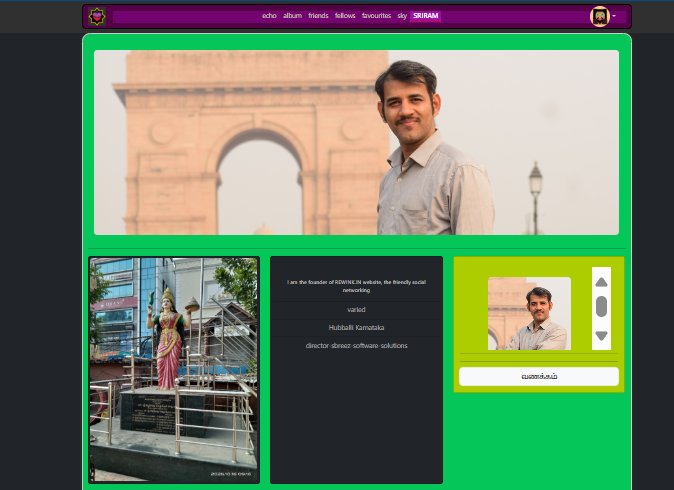Open the small profile picture thumbnail
674x490 pixels.
tap(529, 314)
